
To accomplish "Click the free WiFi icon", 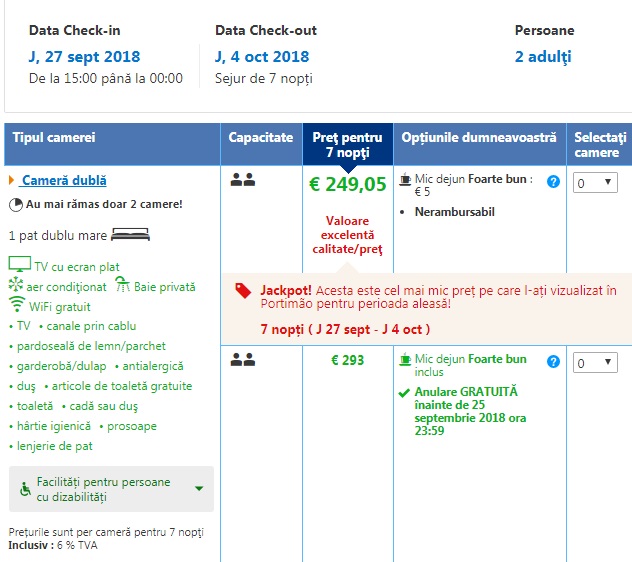I will pyautogui.click(x=18, y=305).
